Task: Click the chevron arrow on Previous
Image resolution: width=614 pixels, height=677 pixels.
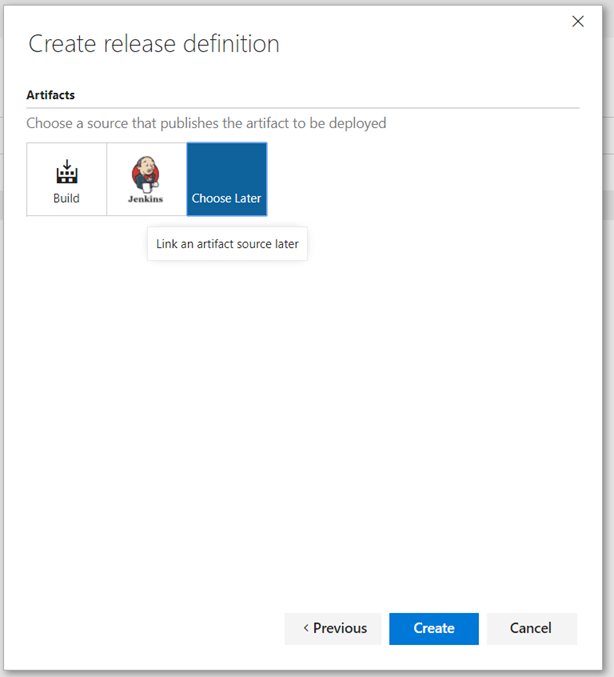Action: click(305, 629)
